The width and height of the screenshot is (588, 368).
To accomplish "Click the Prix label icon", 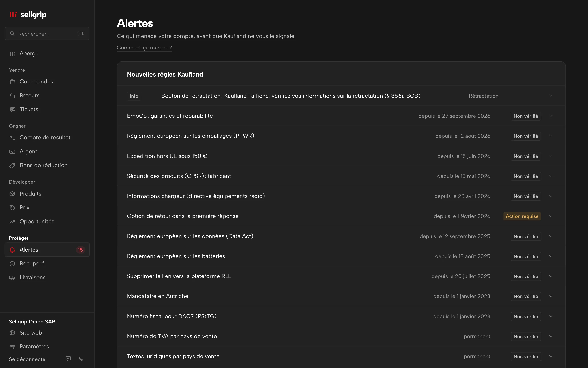I will [12, 208].
